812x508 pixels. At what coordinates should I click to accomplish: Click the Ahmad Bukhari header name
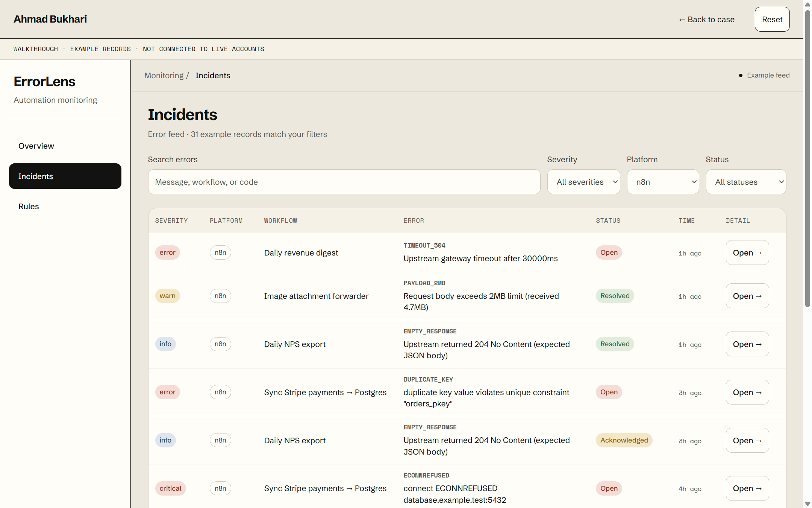[x=50, y=19]
